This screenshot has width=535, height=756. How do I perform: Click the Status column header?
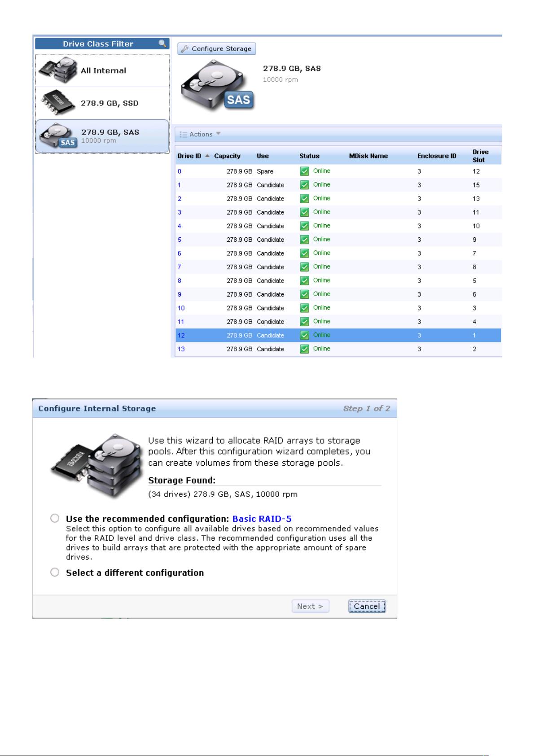(x=309, y=156)
